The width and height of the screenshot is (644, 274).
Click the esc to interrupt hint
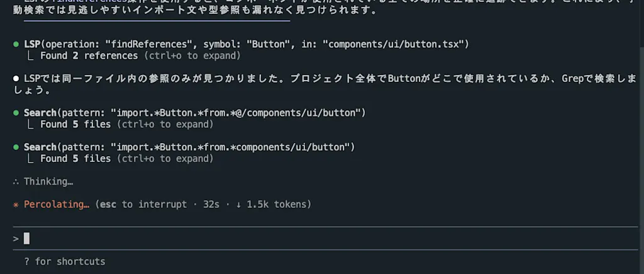143,205
